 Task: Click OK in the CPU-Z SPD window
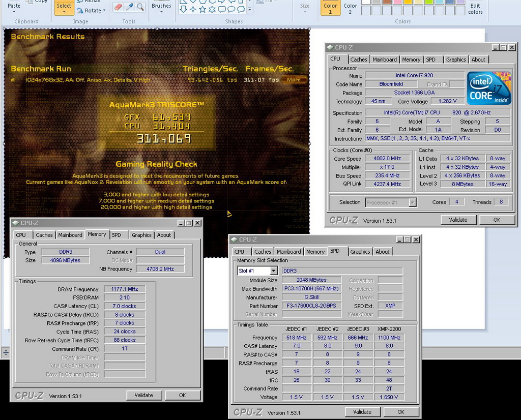point(401,412)
